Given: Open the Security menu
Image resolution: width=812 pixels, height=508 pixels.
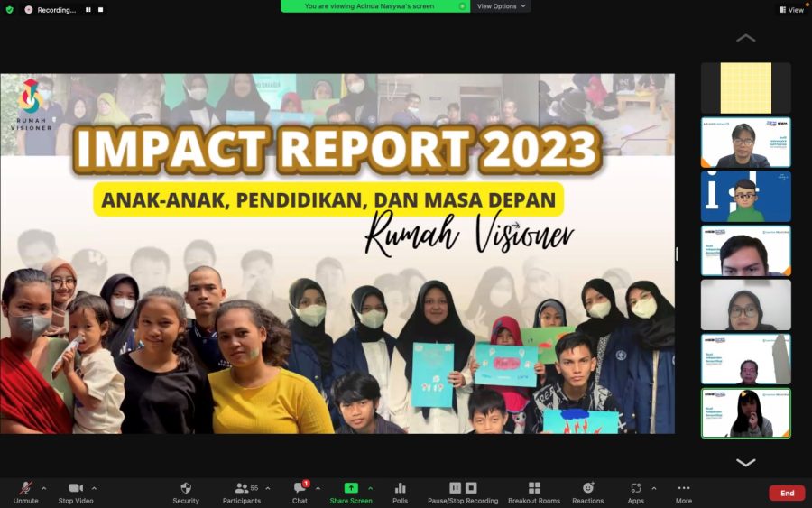Looking at the screenshot, I should click(186, 493).
